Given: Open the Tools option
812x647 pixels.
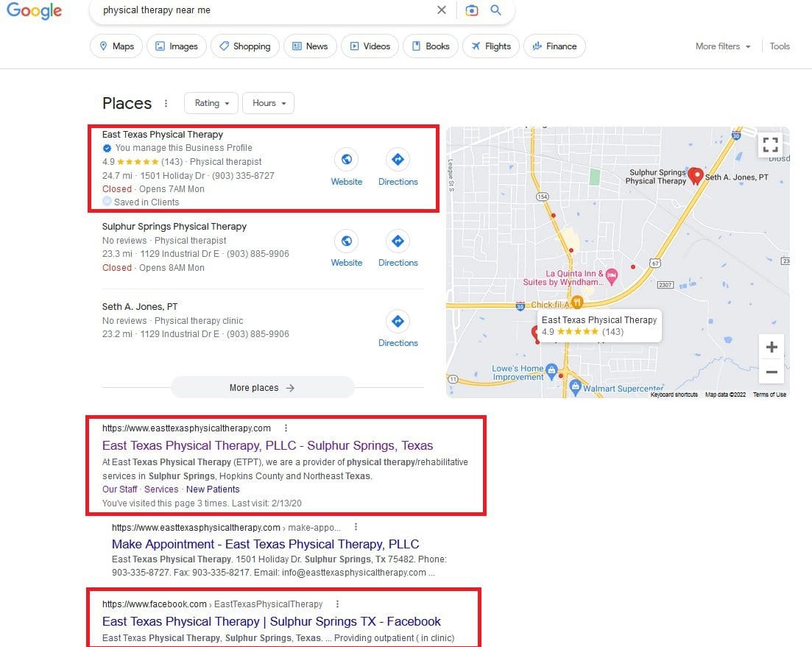Looking at the screenshot, I should click(780, 46).
